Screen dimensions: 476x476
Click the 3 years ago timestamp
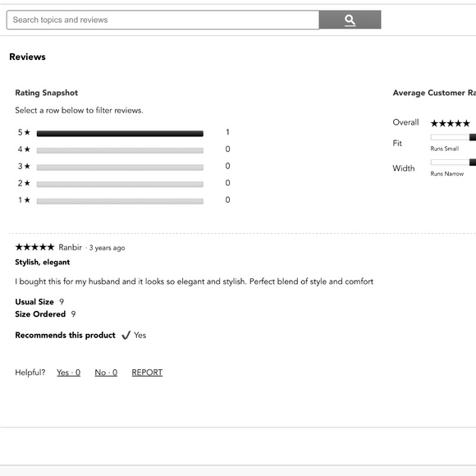point(108,248)
